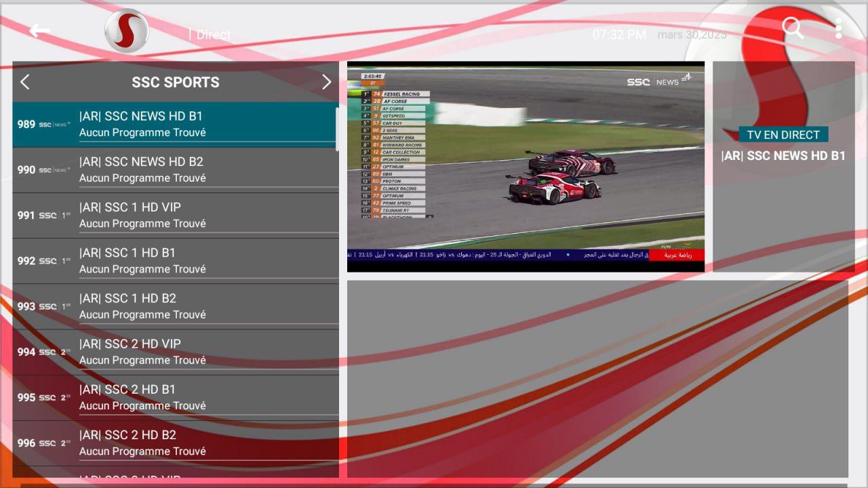Click SSC NEWS HD B1 title in info panel
868x488 pixels.
coord(783,156)
